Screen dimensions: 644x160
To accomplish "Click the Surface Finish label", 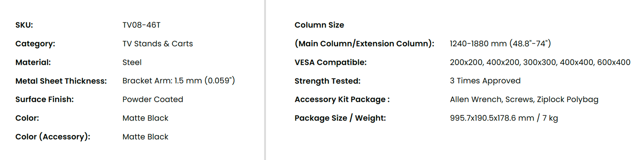I will pos(45,99).
